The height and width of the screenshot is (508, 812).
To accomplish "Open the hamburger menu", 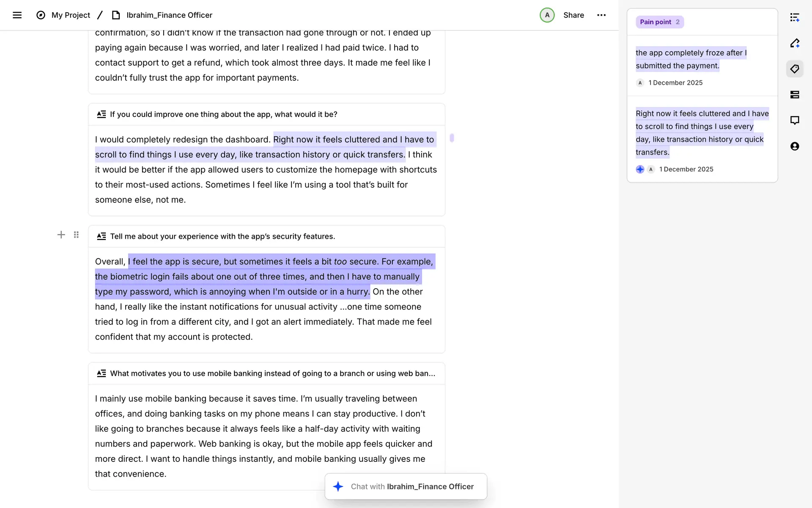I will click(x=17, y=15).
